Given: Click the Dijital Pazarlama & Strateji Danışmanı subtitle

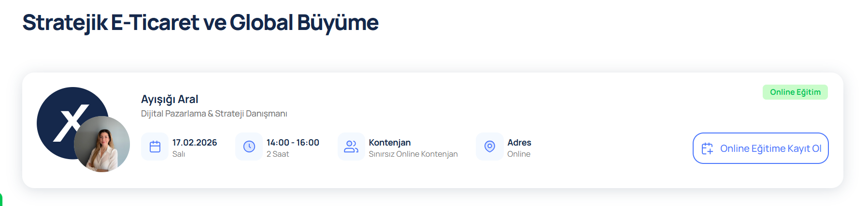Looking at the screenshot, I should click(x=214, y=114).
